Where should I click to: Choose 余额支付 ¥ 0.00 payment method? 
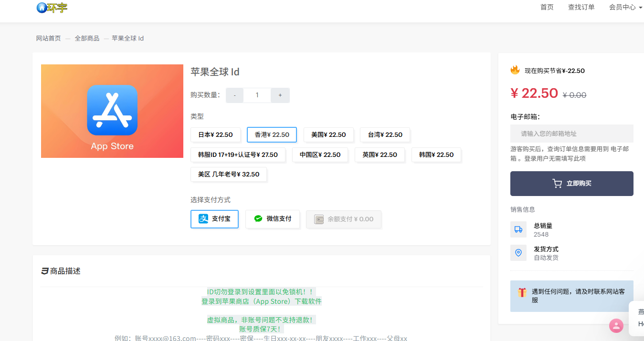[x=344, y=219]
